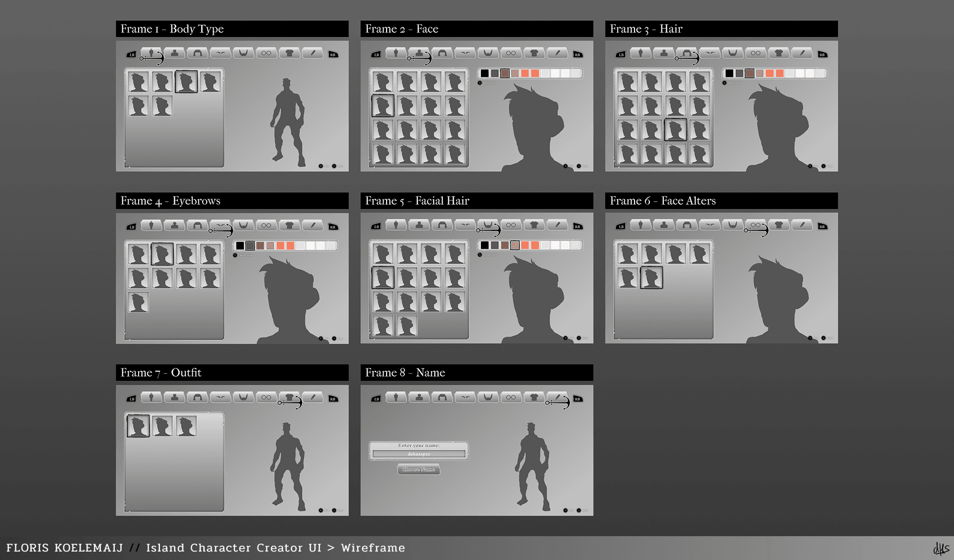The width and height of the screenshot is (954, 560).
Task: Open the eyebrows tab icon in Frame 5
Action: click(x=465, y=225)
